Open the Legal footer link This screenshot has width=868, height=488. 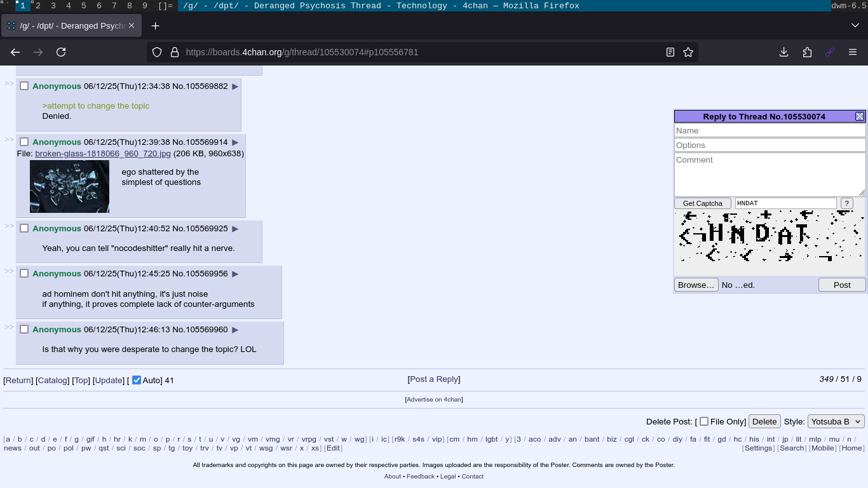pos(448,477)
